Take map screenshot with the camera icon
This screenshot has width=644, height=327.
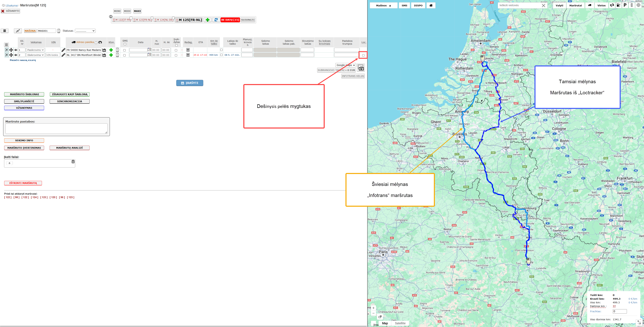361,68
